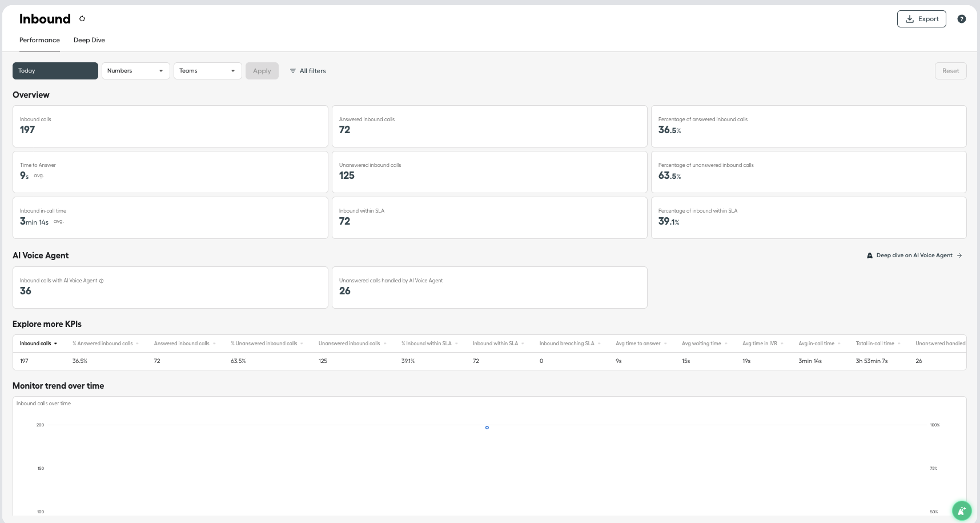The width and height of the screenshot is (980, 523).
Task: Click the Percentage of inbound within SLA card
Action: (809, 218)
